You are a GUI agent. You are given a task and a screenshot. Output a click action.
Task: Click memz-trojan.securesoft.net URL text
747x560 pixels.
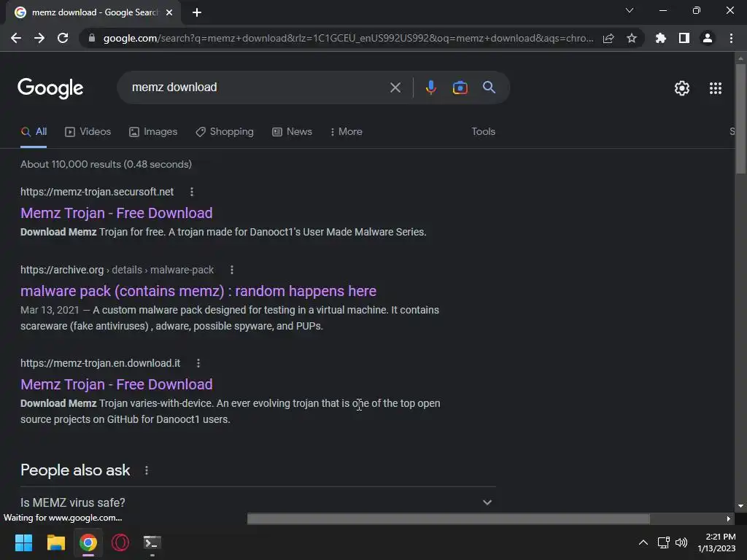pos(97,192)
